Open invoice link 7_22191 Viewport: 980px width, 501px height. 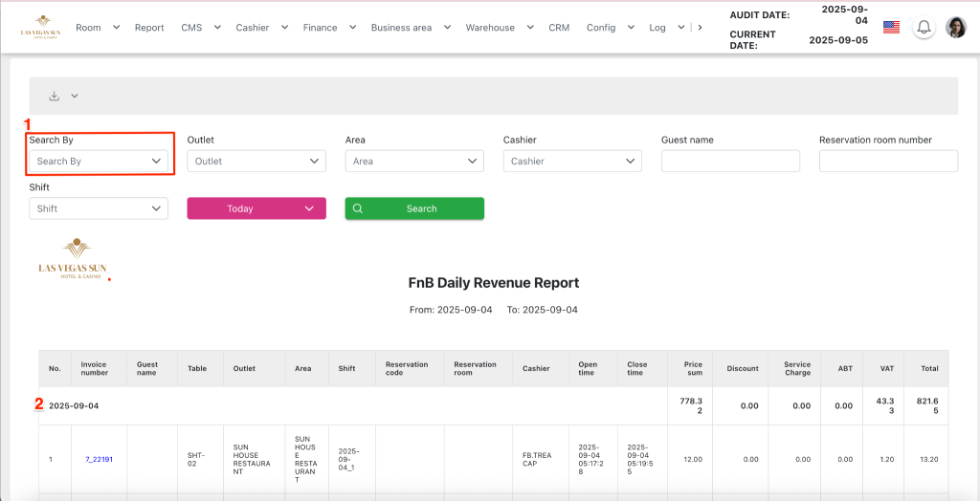pyautogui.click(x=100, y=460)
